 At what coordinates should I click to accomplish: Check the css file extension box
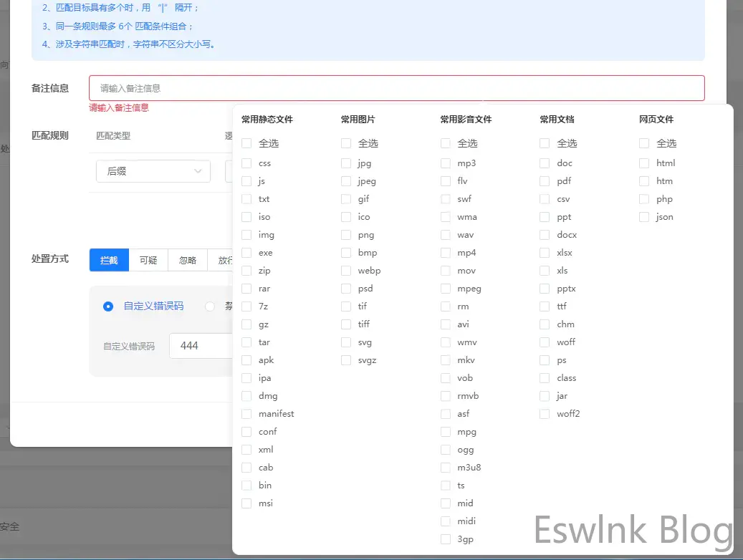(x=246, y=163)
